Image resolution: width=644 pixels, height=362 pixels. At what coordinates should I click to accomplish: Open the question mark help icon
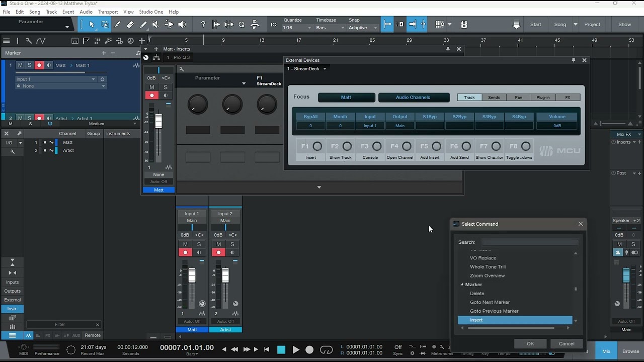coord(203,24)
